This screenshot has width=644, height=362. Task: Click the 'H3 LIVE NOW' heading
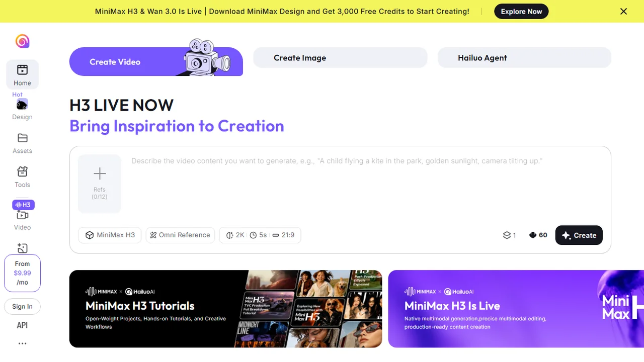121,105
